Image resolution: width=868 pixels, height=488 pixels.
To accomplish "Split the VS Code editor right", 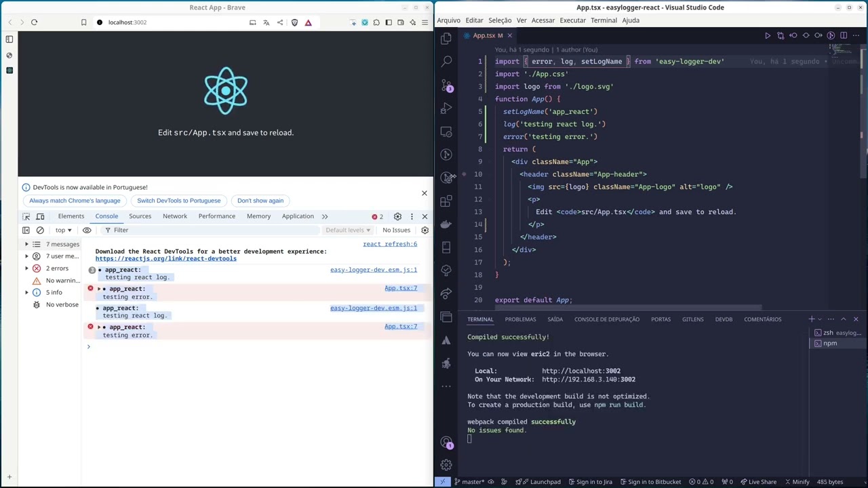I will coord(844,35).
